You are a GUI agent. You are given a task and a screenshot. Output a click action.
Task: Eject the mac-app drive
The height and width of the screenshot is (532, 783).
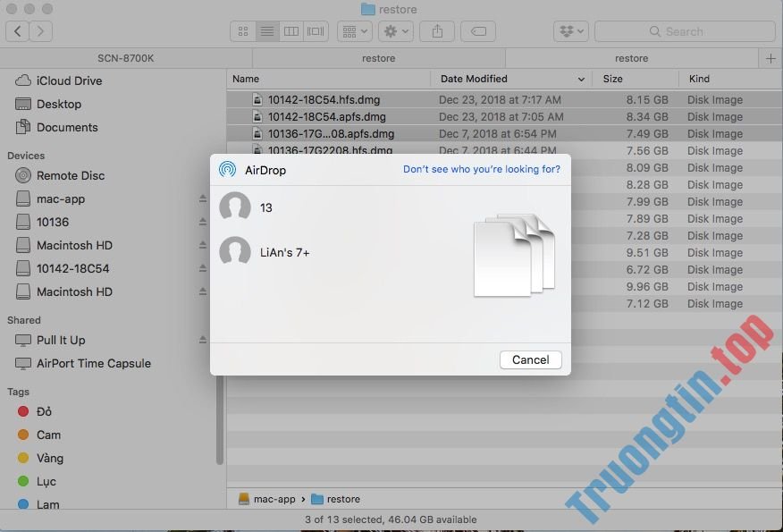coord(203,198)
